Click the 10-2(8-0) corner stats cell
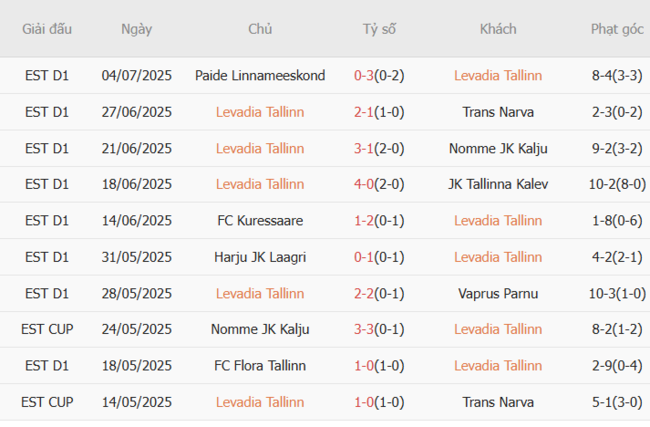Screen dimensions: 650x427 (x=603, y=184)
